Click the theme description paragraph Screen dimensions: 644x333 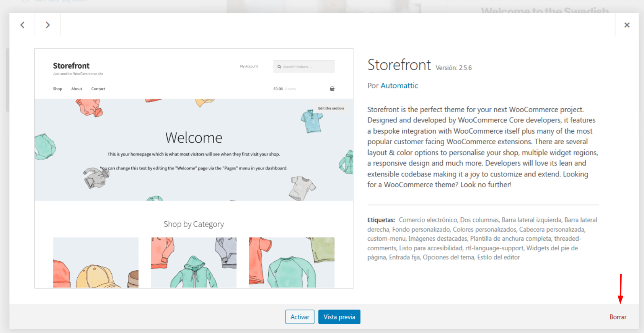(x=483, y=147)
